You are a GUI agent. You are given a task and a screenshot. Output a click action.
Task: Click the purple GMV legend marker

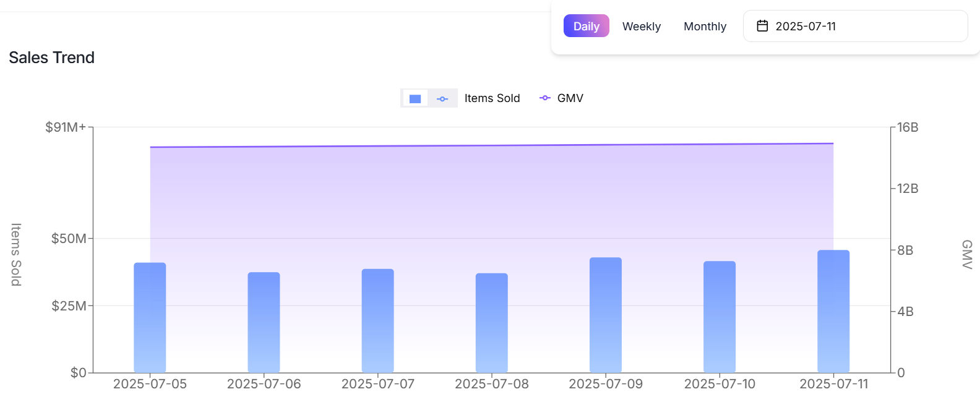(x=545, y=98)
